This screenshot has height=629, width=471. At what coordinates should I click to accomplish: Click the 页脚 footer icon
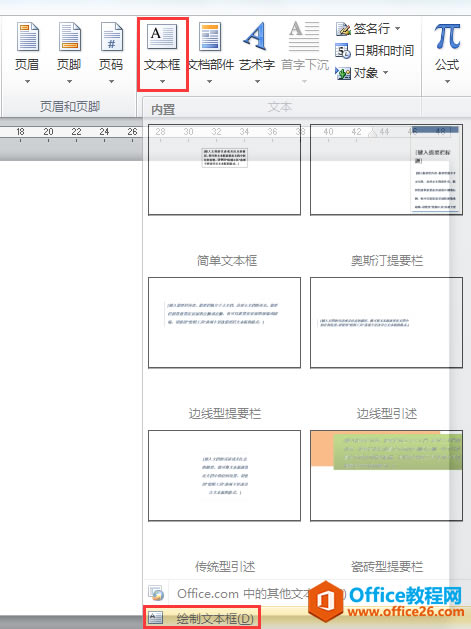pos(69,37)
